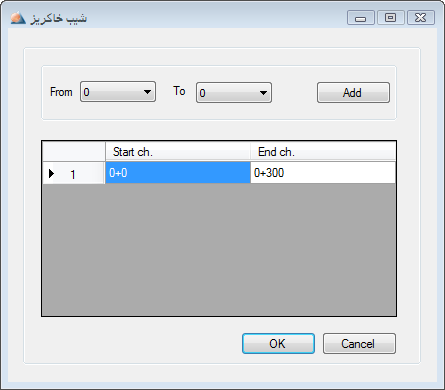The image size is (445, 390).
Task: Maximize the dialog window
Action: (391, 18)
